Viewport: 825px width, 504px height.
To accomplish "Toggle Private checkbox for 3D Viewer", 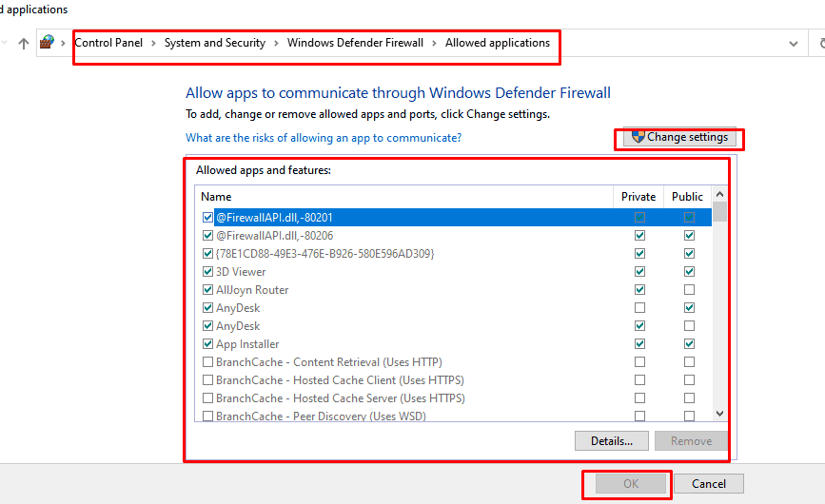I will [639, 272].
